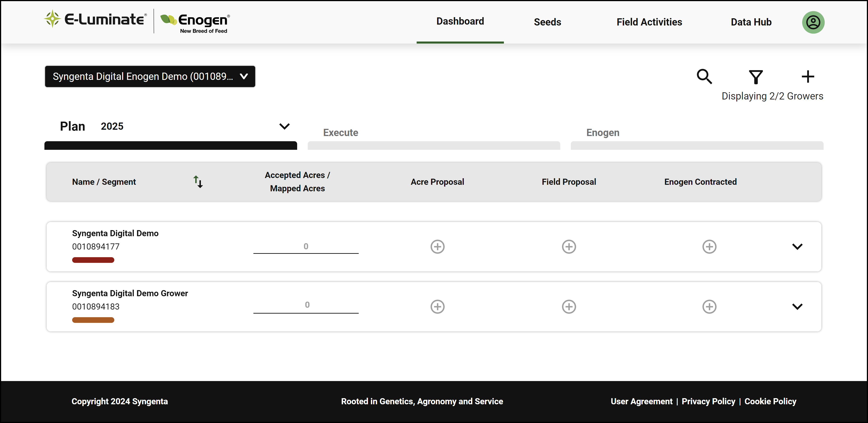The image size is (868, 423).
Task: Open the search magnifier icon
Action: click(704, 76)
